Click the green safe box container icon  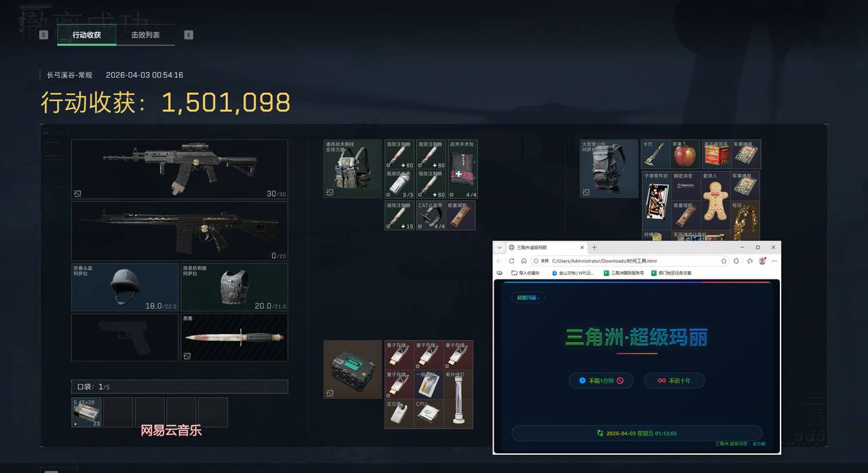click(x=352, y=368)
